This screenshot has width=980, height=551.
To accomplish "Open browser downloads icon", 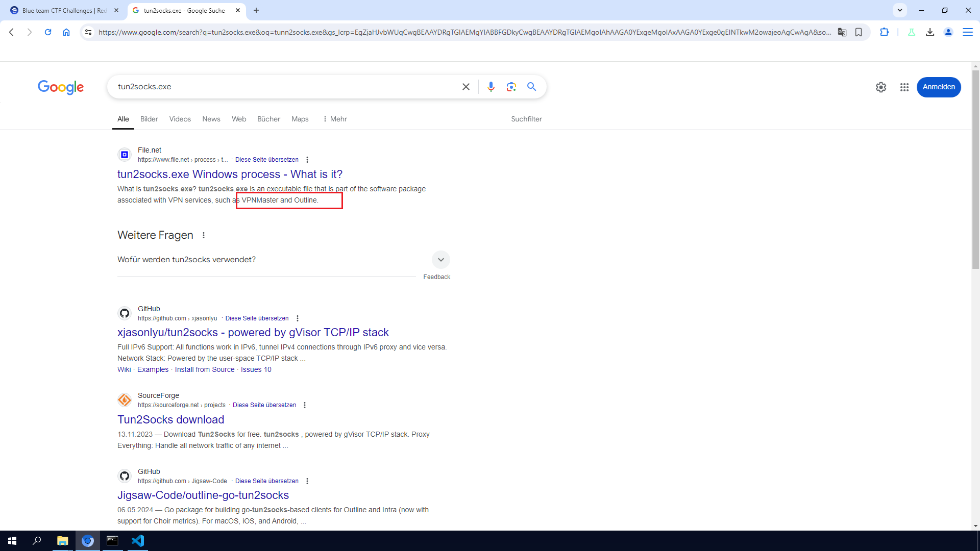I will click(x=929, y=32).
